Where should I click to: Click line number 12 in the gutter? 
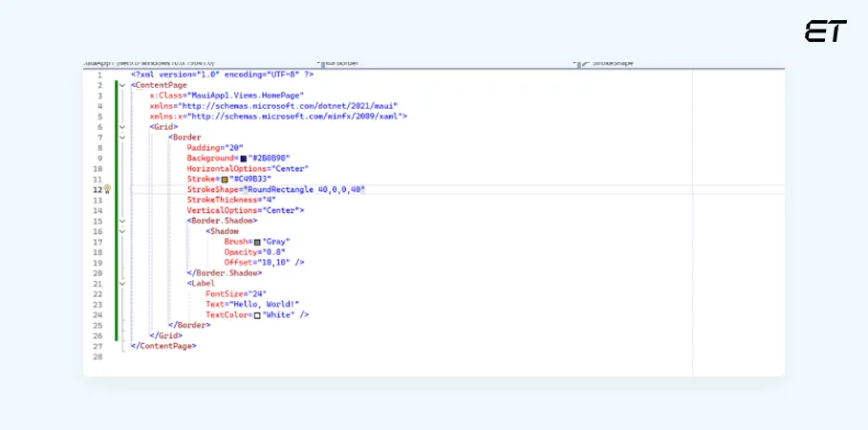(98, 190)
